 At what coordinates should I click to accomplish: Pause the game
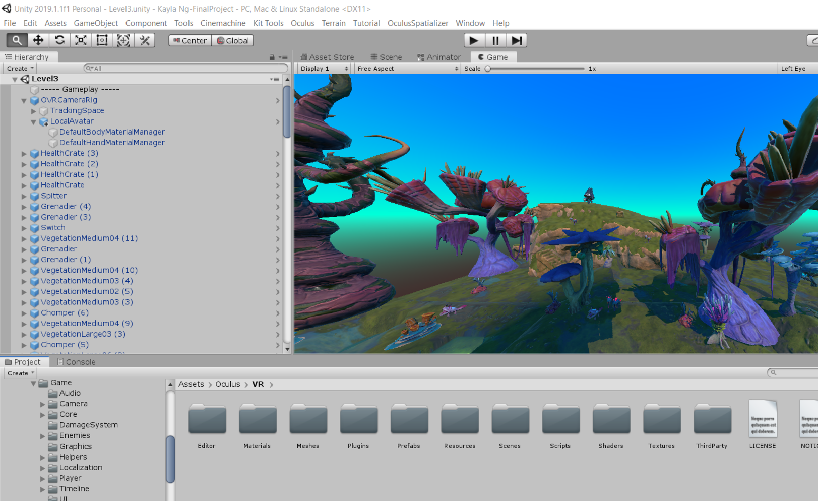[495, 40]
